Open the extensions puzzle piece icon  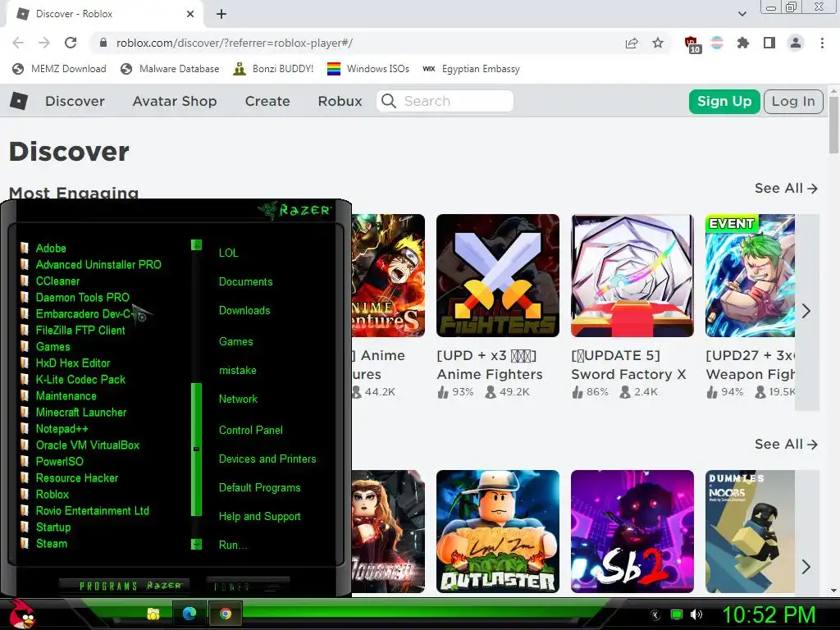(743, 43)
